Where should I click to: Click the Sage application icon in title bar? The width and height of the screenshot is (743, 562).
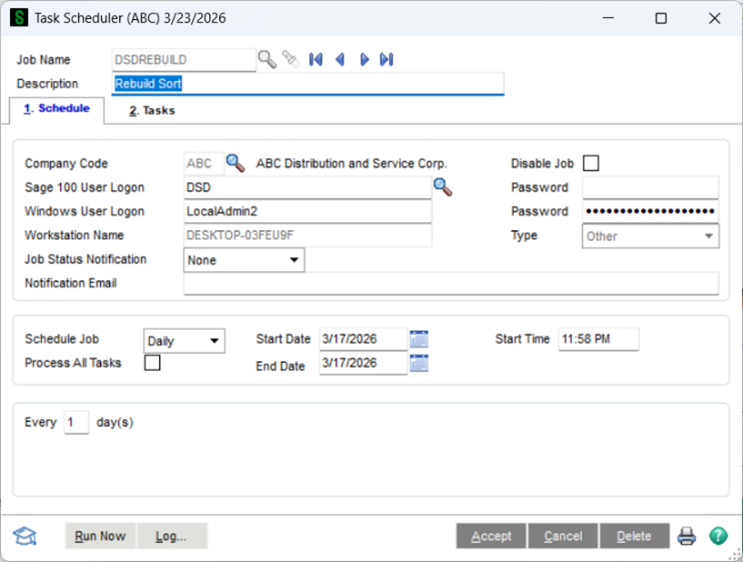19,18
